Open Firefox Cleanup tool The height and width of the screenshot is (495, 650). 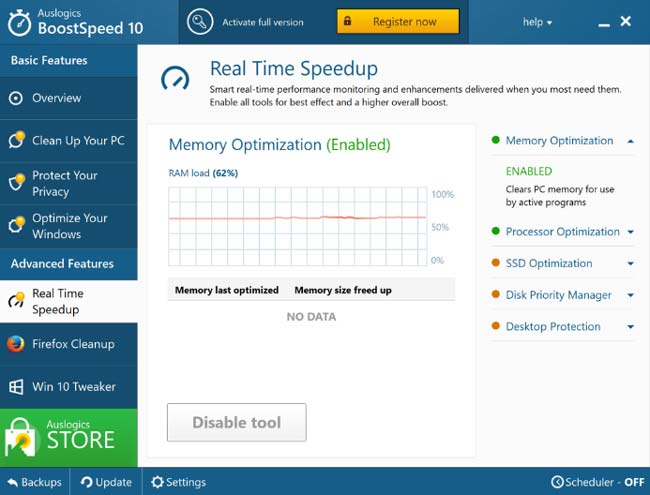click(68, 344)
